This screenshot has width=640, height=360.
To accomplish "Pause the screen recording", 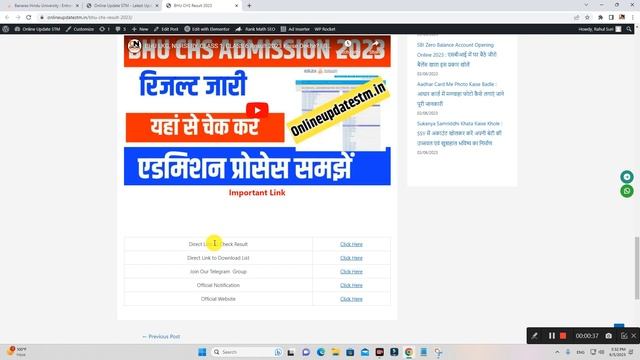I will 551,336.
